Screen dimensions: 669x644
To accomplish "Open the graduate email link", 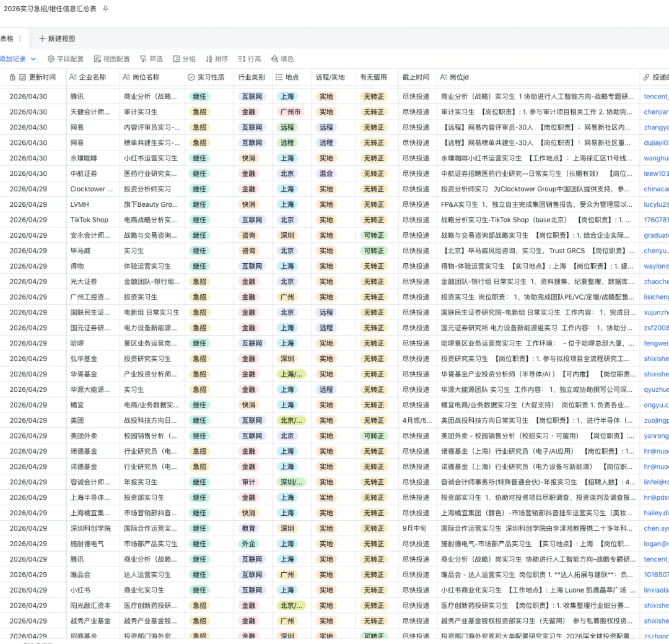I will pyautogui.click(x=656, y=235).
